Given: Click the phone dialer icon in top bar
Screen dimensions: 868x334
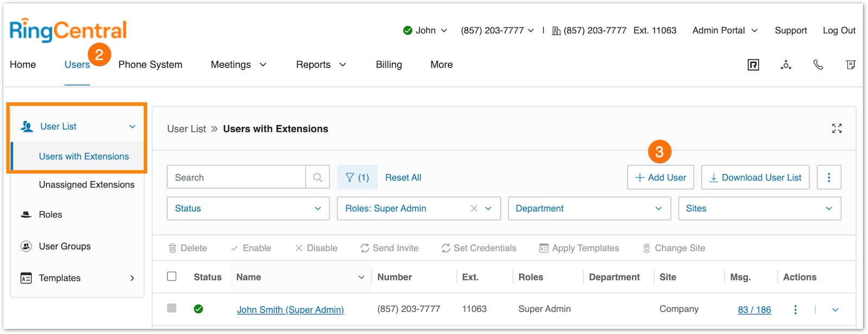Looking at the screenshot, I should tap(818, 65).
